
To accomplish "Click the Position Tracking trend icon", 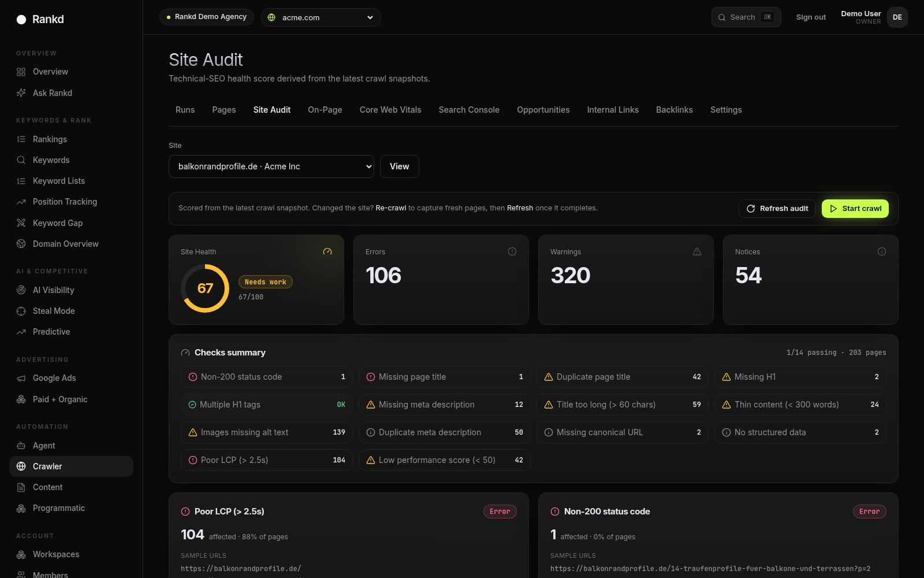I will point(21,202).
